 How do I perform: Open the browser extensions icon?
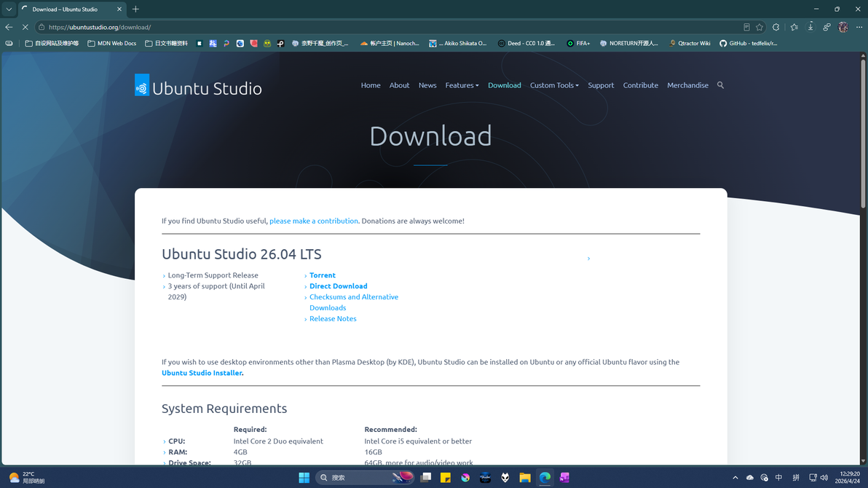(x=776, y=27)
